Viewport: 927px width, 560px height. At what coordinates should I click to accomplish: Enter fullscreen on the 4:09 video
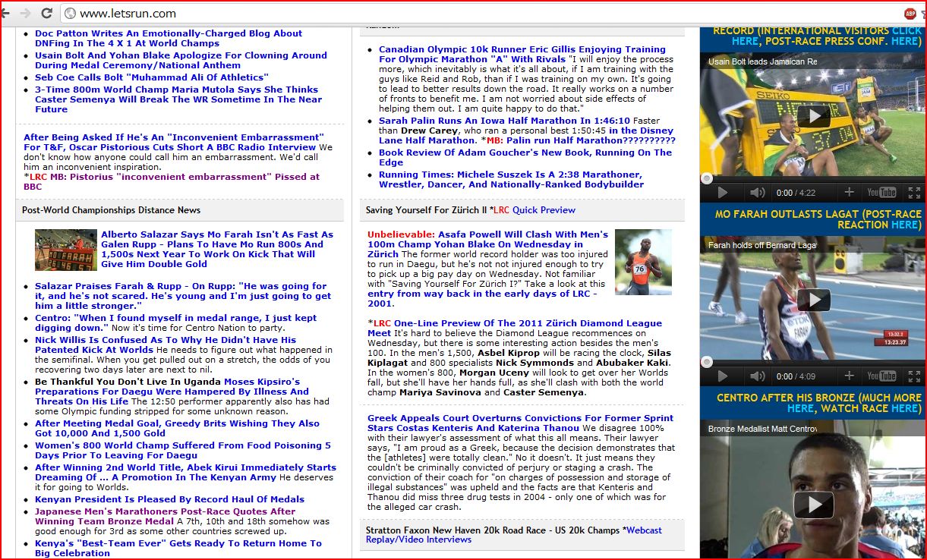tap(914, 376)
